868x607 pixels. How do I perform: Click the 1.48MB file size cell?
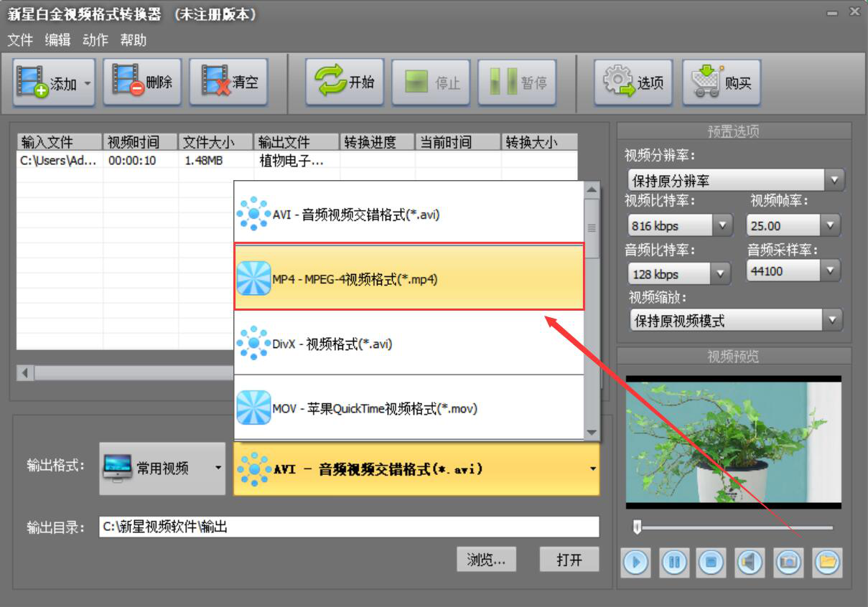[204, 161]
